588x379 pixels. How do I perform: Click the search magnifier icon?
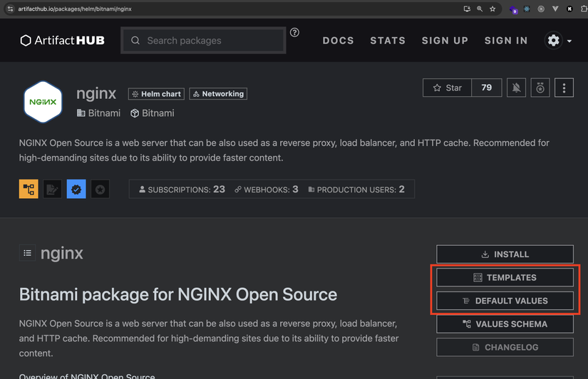135,41
